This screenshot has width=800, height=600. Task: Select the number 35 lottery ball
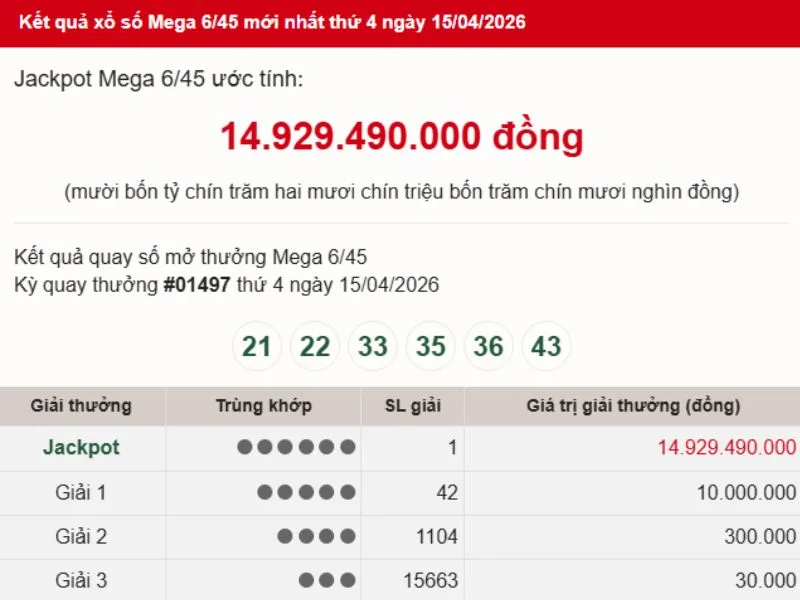pyautogui.click(x=431, y=347)
